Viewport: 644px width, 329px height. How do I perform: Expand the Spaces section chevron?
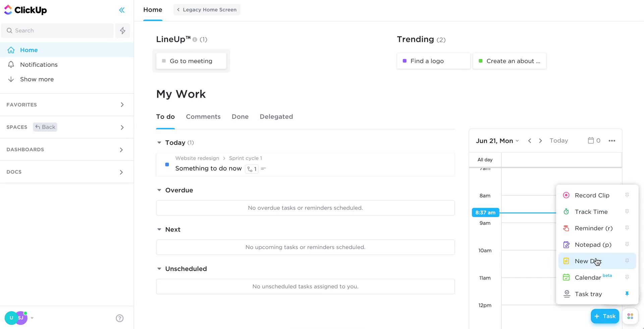click(122, 127)
